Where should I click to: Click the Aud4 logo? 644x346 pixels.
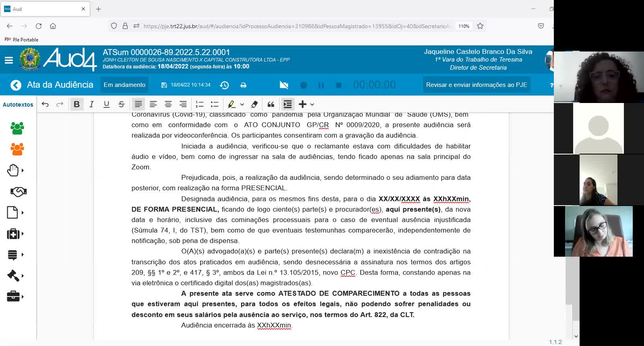(x=70, y=60)
